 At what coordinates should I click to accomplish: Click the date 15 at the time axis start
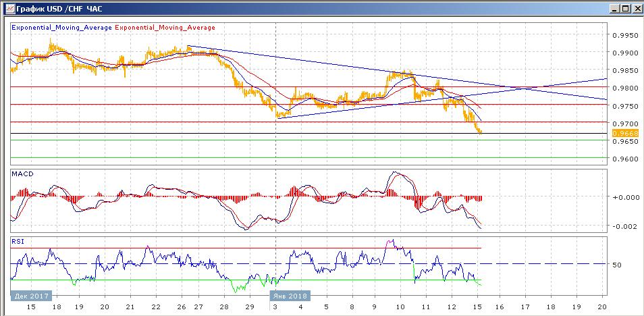29,307
